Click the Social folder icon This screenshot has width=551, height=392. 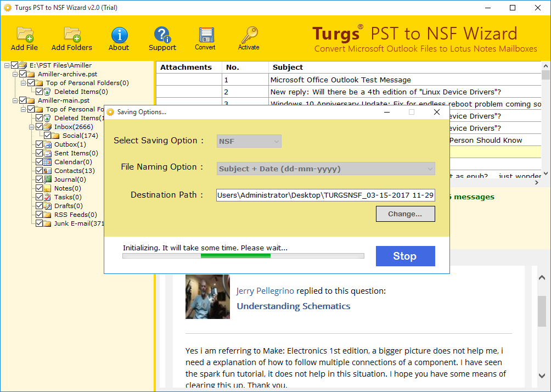pos(55,136)
